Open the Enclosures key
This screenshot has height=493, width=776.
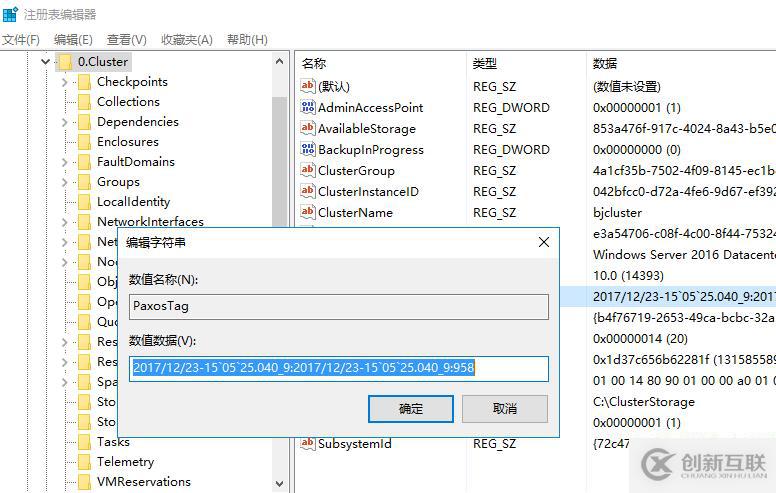click(128, 142)
